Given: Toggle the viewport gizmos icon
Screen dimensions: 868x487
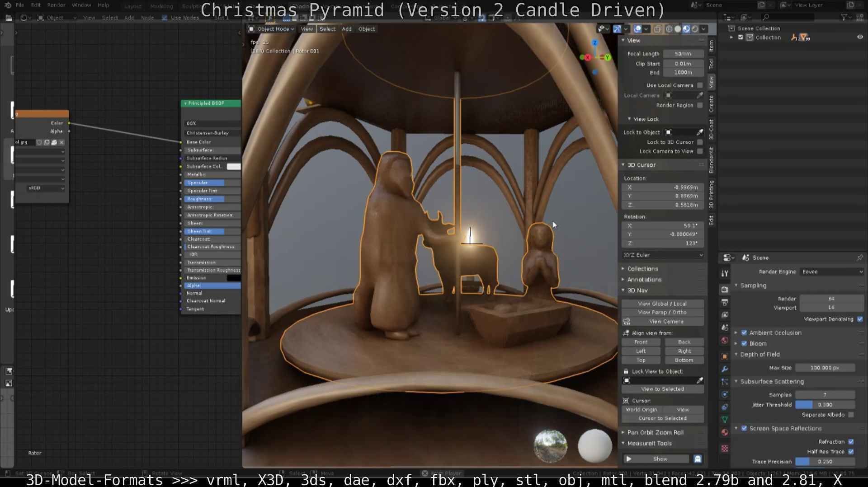Looking at the screenshot, I should [617, 29].
